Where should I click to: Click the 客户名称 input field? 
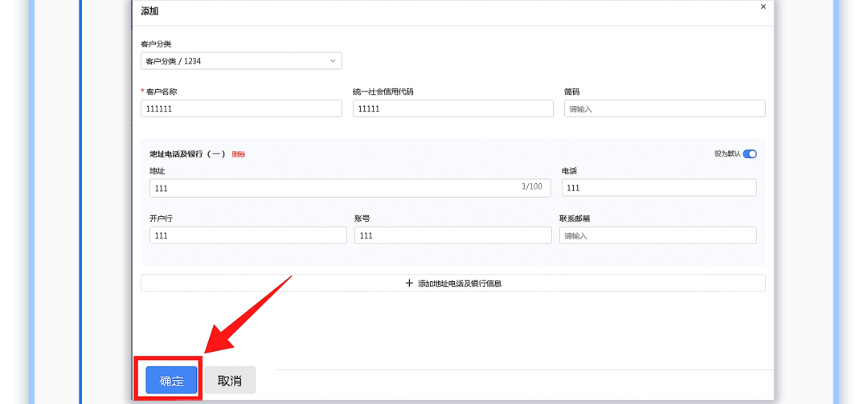[241, 108]
